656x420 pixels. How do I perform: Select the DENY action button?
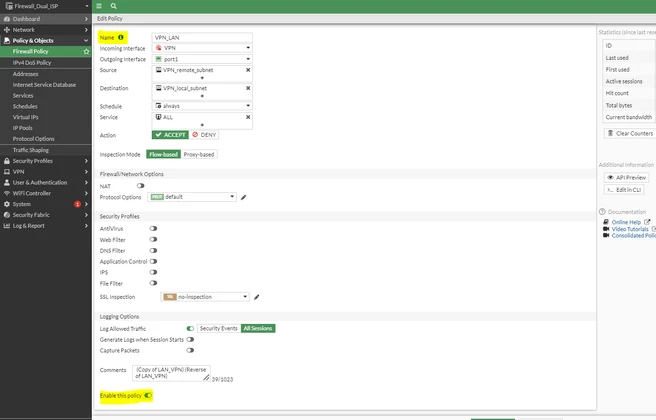[204, 135]
